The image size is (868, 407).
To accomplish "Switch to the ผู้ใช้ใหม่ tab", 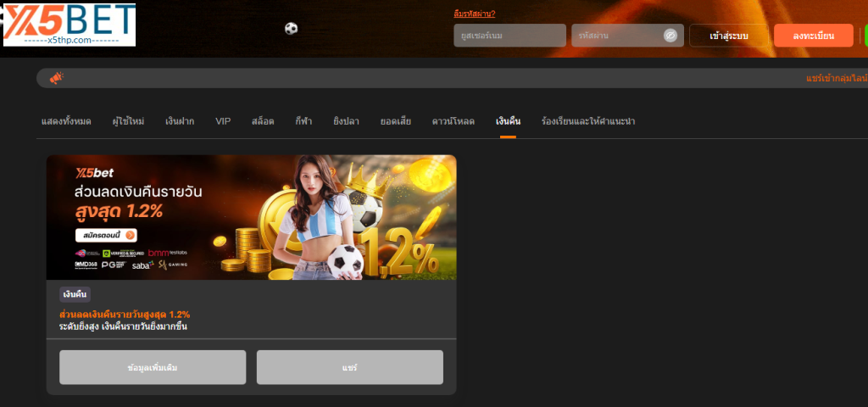I will [x=128, y=121].
